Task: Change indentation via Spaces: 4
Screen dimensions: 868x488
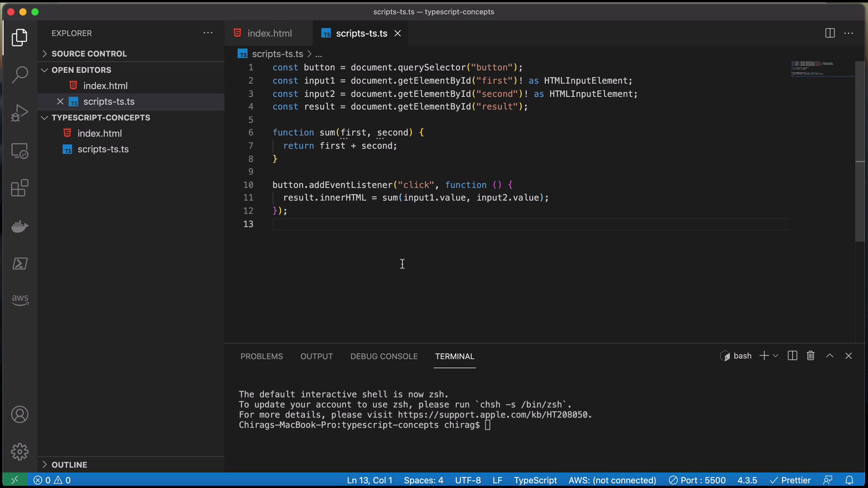Action: (424, 480)
